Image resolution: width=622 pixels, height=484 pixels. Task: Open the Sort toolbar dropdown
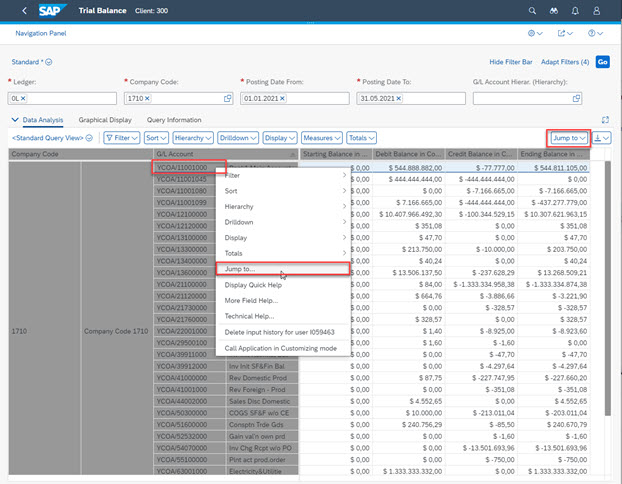coord(156,138)
